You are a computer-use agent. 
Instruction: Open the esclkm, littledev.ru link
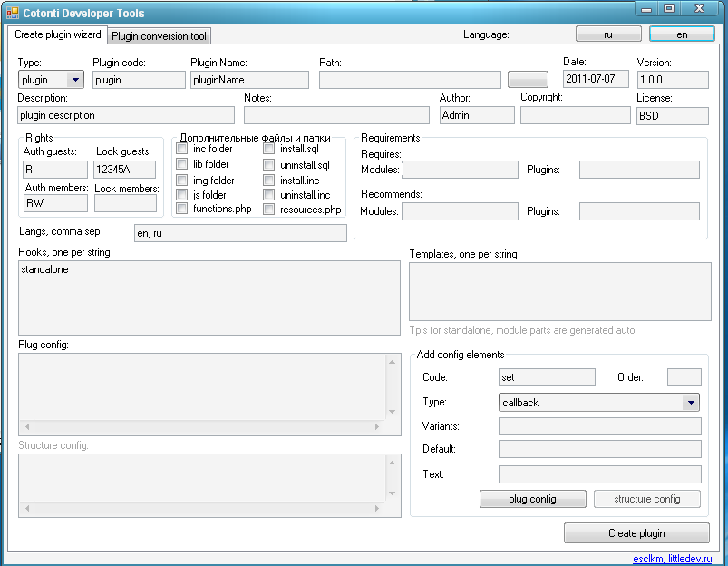[x=673, y=559]
